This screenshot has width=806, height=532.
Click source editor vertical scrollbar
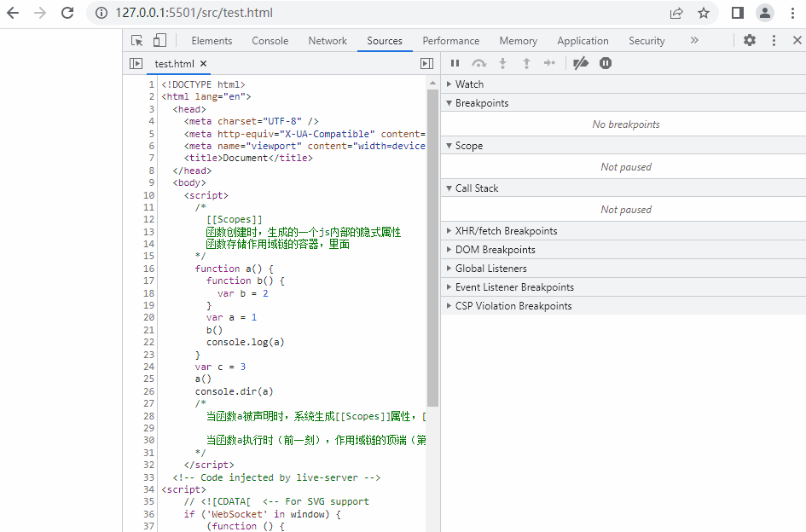pos(432,248)
